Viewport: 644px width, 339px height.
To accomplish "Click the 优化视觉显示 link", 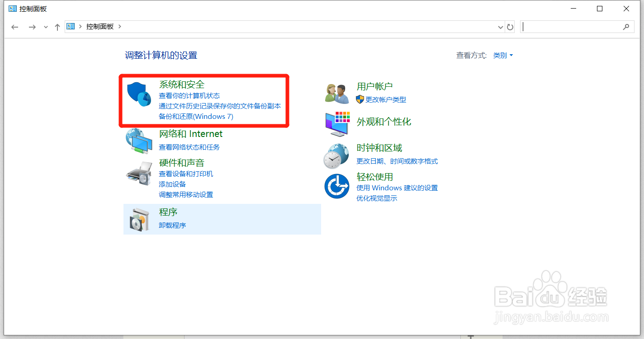I will pyautogui.click(x=377, y=198).
